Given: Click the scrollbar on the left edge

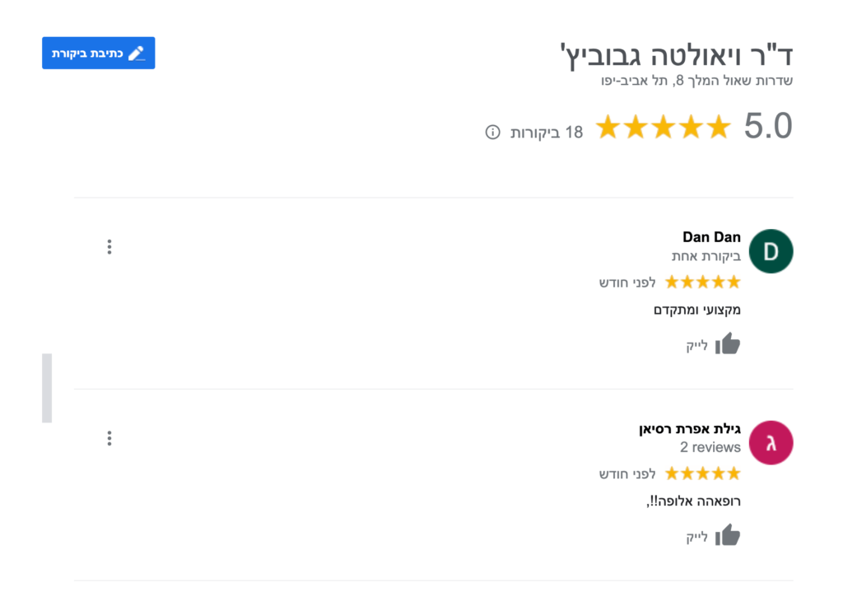Looking at the screenshot, I should (49, 387).
